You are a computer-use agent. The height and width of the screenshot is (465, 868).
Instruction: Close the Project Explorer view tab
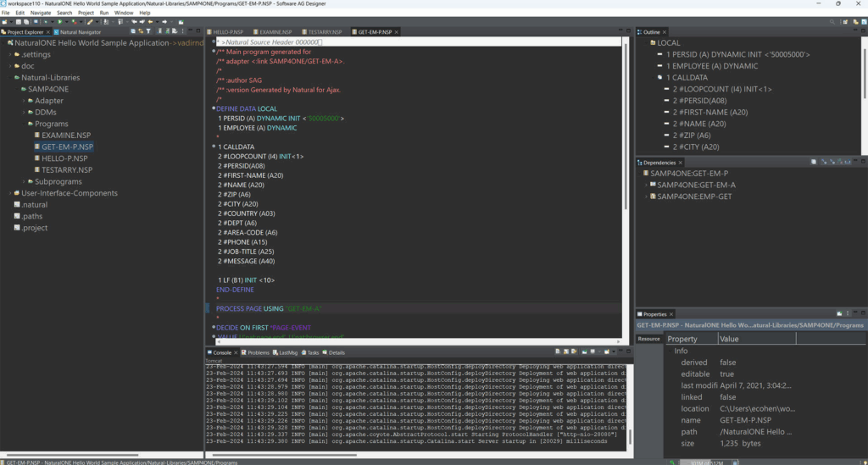[48, 32]
